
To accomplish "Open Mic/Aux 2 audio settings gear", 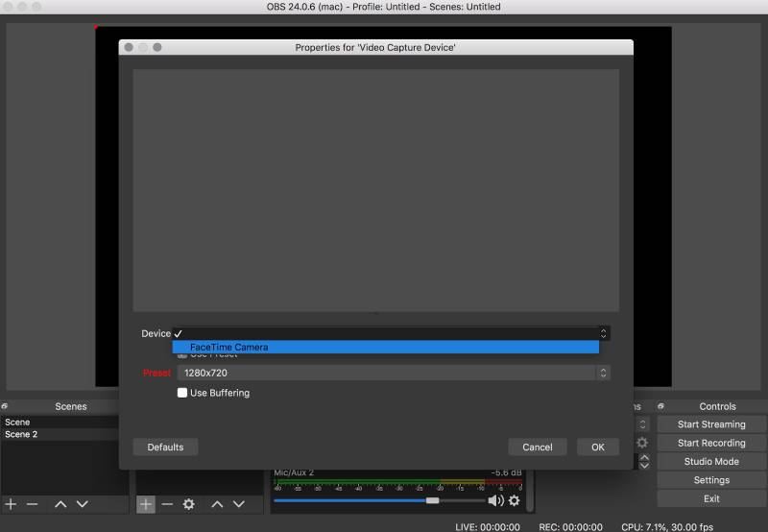I will [x=515, y=500].
